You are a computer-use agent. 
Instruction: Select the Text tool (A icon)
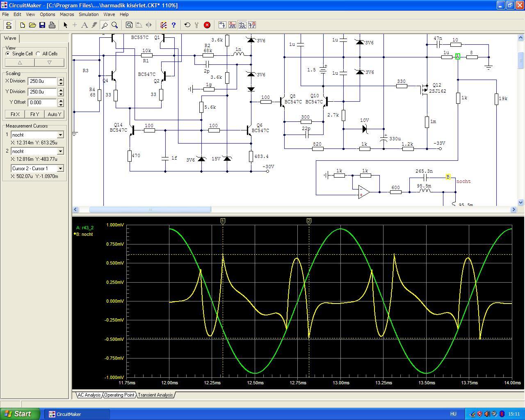[84, 25]
